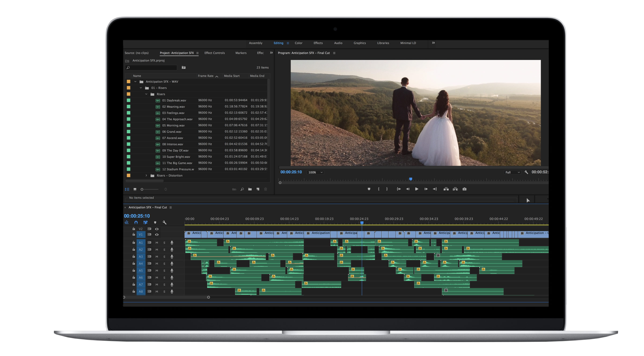Create new search bin from query

pos(184,68)
